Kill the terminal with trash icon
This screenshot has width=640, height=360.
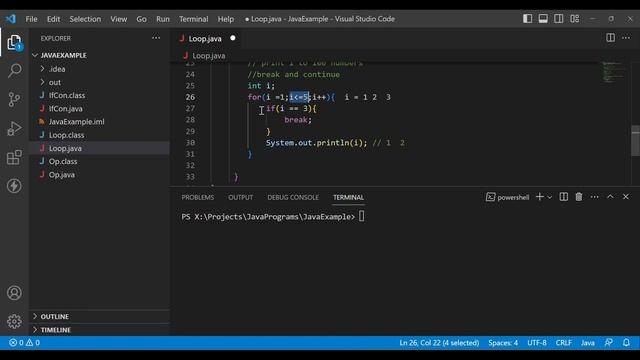click(579, 197)
